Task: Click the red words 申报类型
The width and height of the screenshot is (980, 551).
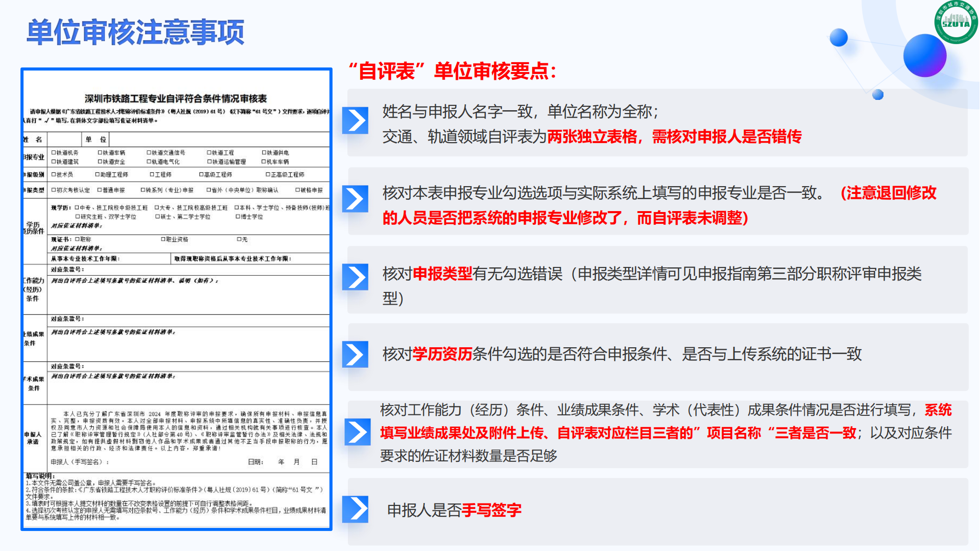Action: coord(442,273)
